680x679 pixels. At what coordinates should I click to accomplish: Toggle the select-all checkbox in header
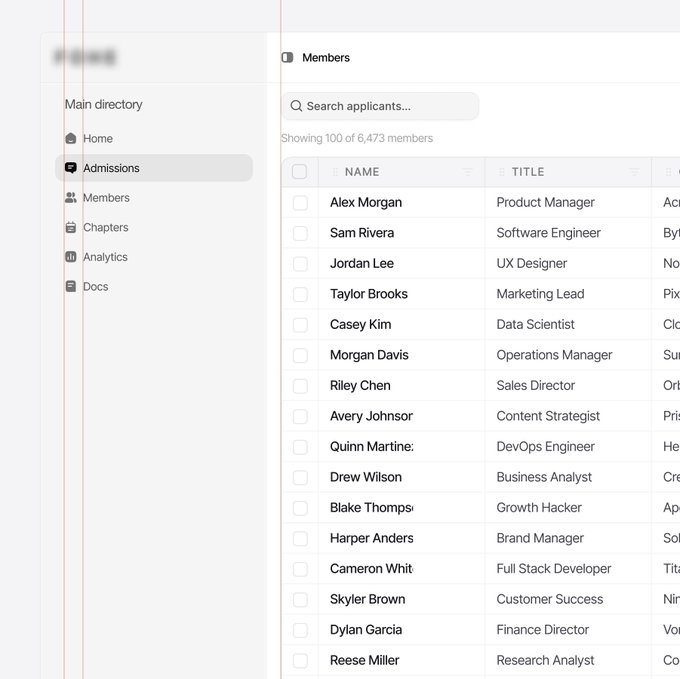pyautogui.click(x=299, y=172)
